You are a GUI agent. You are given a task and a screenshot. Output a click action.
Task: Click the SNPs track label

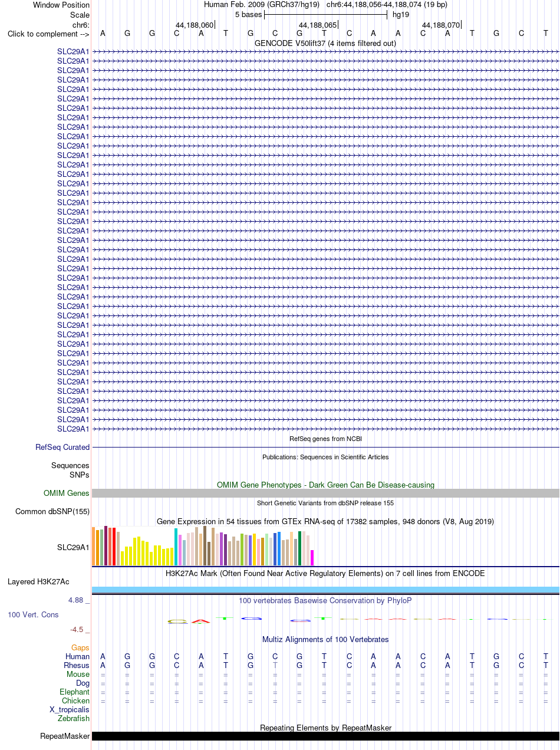click(x=80, y=474)
